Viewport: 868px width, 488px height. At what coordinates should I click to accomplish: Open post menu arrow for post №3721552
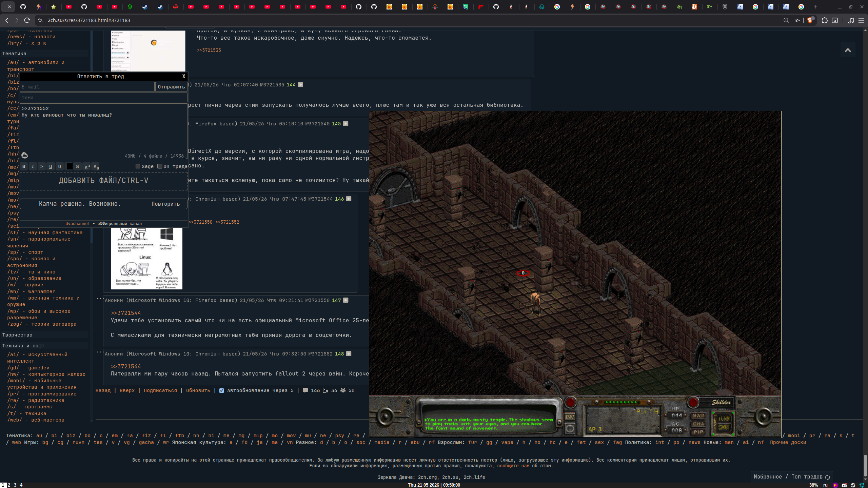tap(349, 354)
